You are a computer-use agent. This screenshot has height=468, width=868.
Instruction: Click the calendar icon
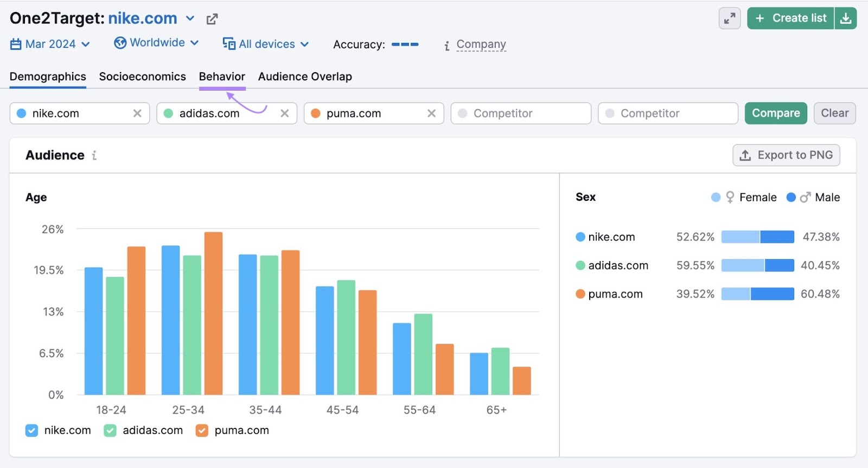pos(16,44)
